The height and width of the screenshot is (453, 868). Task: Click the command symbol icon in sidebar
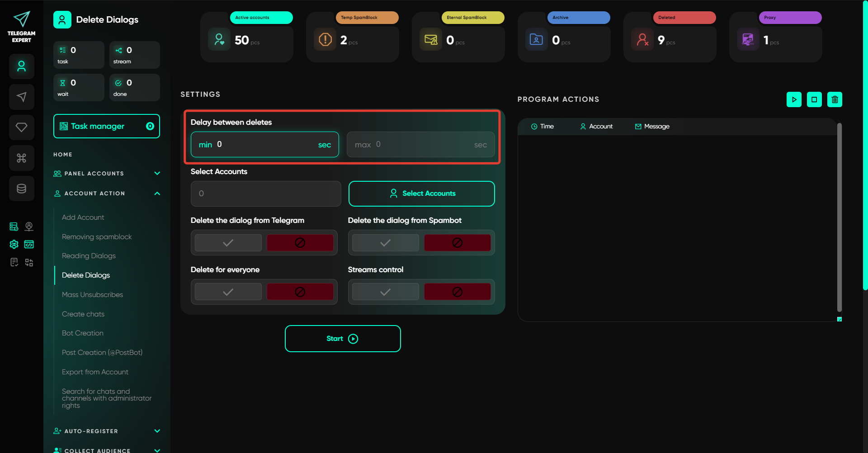(x=21, y=158)
